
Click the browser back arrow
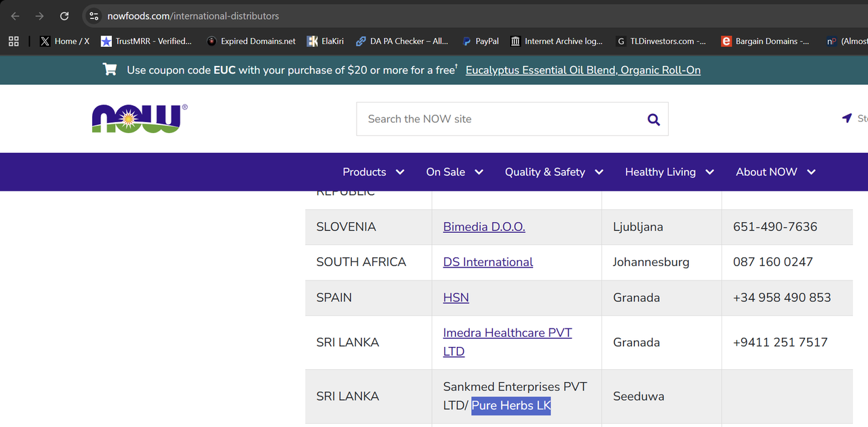coord(15,16)
